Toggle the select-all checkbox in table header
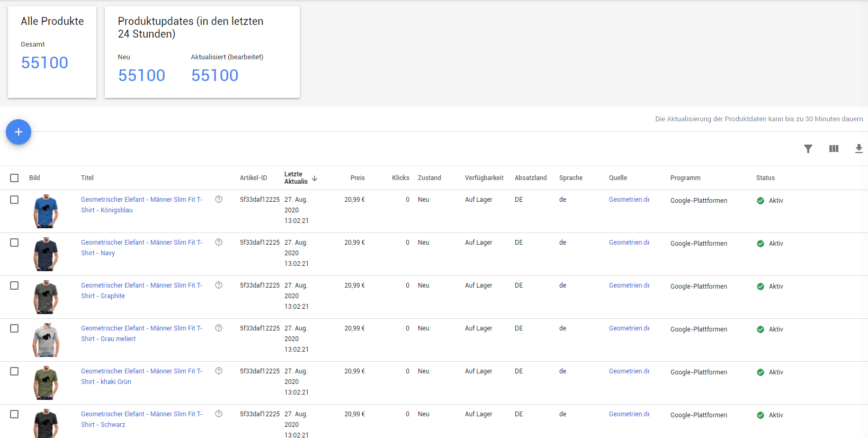The image size is (868, 438). tap(14, 178)
